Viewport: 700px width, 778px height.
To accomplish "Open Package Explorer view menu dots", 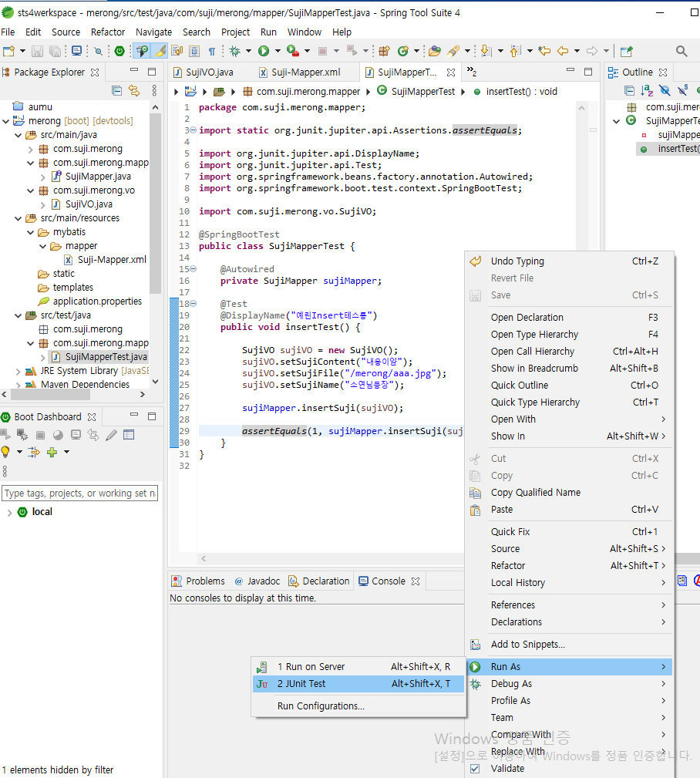I will click(x=154, y=90).
